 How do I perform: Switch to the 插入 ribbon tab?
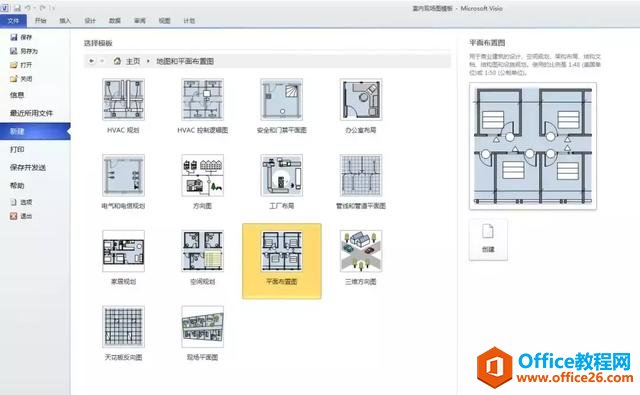pyautogui.click(x=65, y=20)
